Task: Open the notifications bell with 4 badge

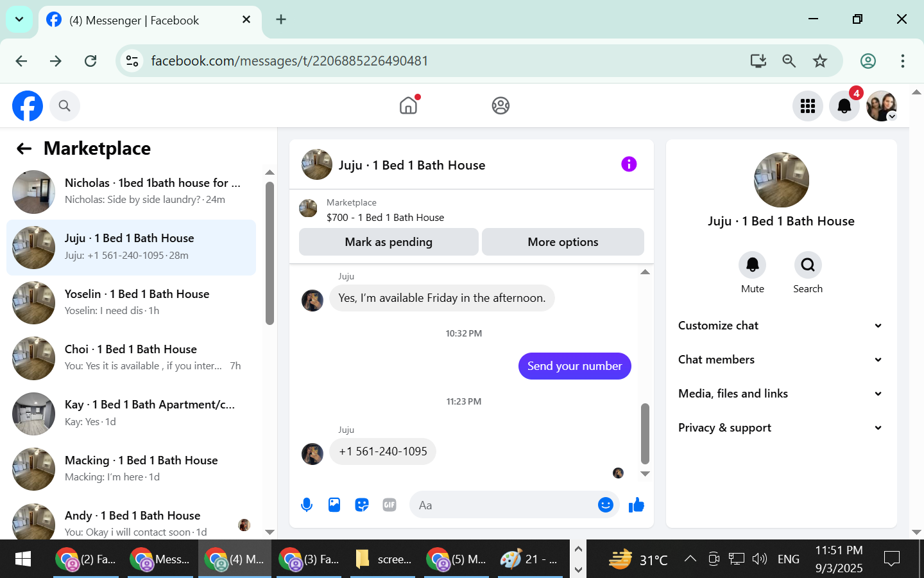Action: click(x=844, y=106)
